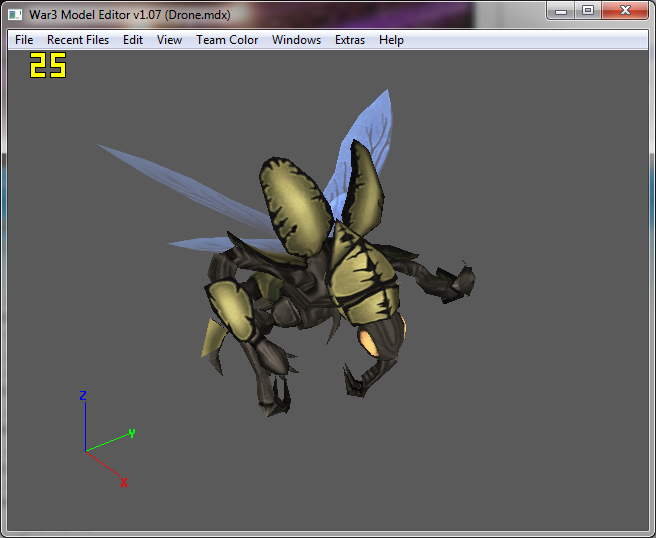656x538 pixels.
Task: Open the File menu
Action: coord(24,40)
